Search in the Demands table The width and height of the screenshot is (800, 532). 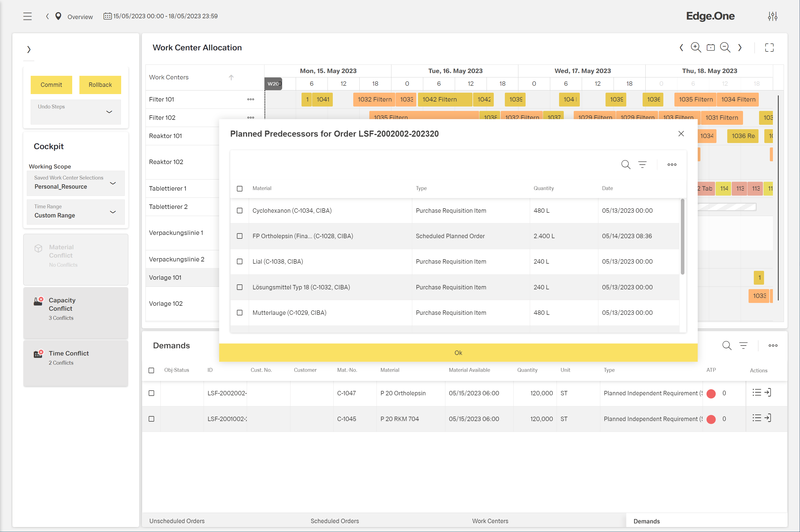[727, 345]
